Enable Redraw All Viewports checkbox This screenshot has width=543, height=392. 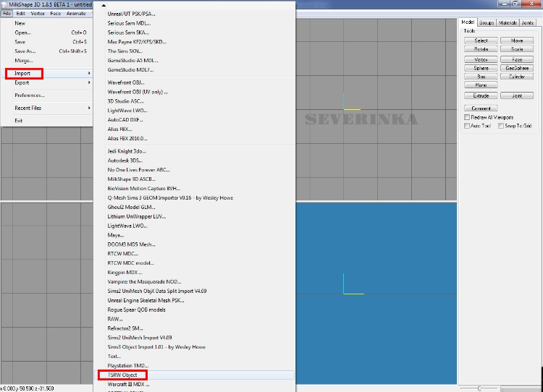[467, 117]
